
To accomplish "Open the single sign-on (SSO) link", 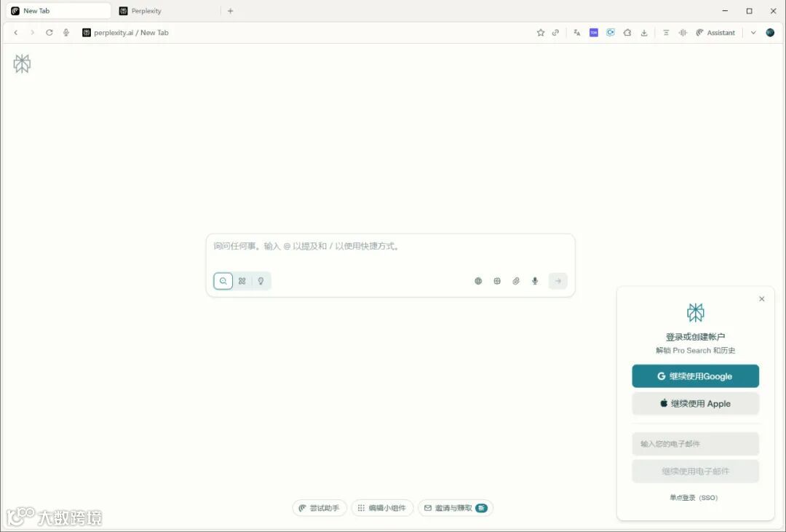I will coord(694,498).
